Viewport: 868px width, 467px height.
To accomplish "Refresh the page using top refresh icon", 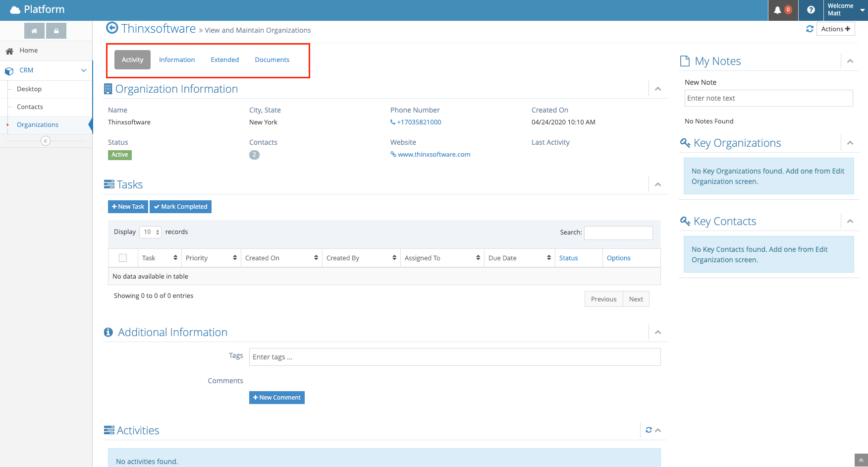I will 810,29.
